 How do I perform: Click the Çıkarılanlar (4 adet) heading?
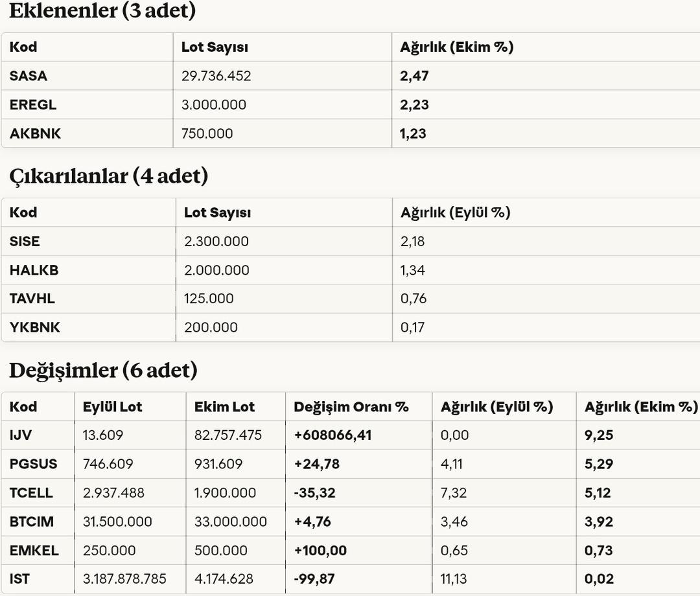pyautogui.click(x=109, y=176)
